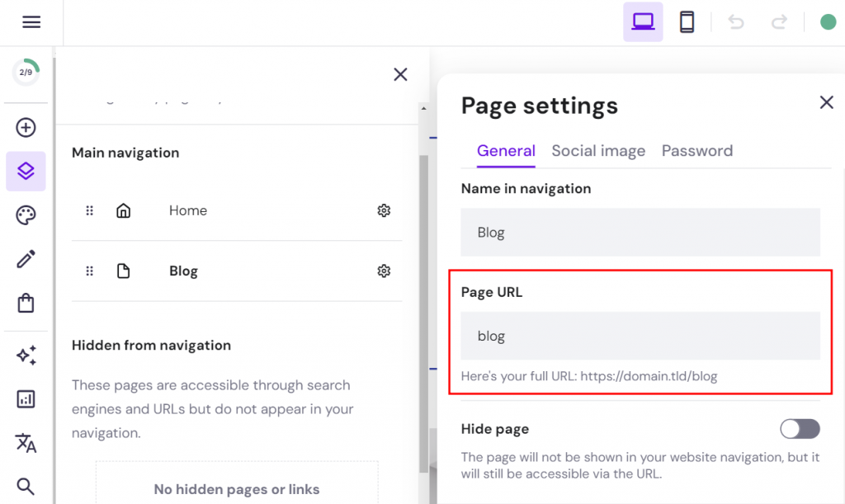
Task: Launch the AI tools sparkles icon
Action: 26,355
